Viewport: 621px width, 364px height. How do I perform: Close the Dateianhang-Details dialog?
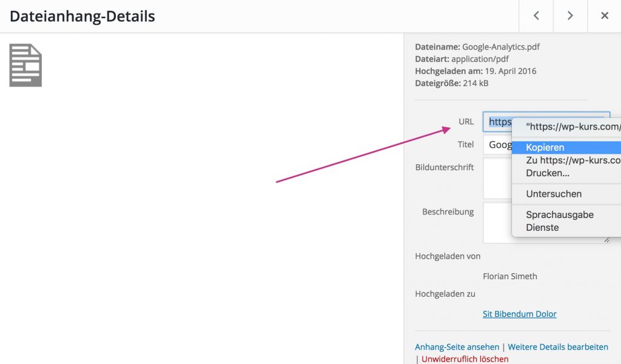(604, 16)
